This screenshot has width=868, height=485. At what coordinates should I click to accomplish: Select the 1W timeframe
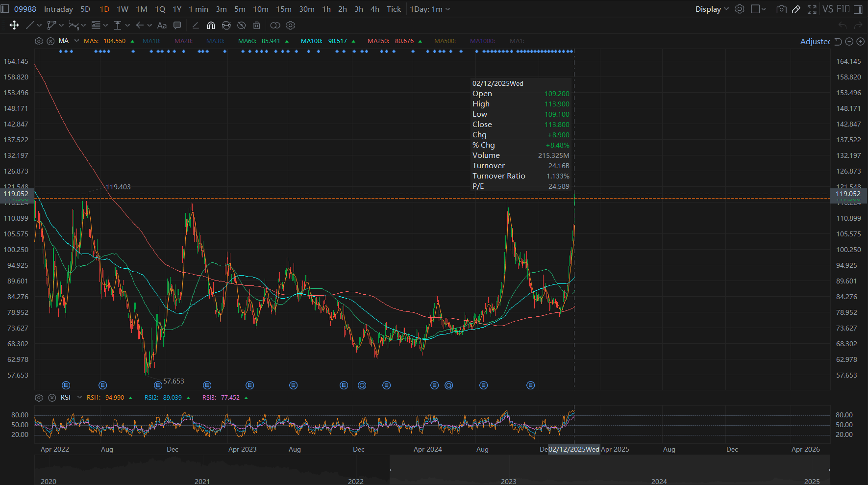pos(123,9)
